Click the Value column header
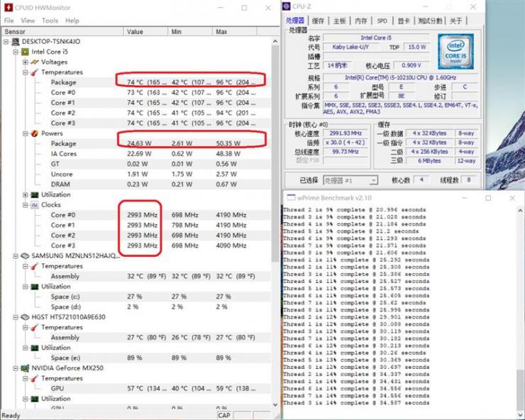The image size is (525, 420). [145, 31]
